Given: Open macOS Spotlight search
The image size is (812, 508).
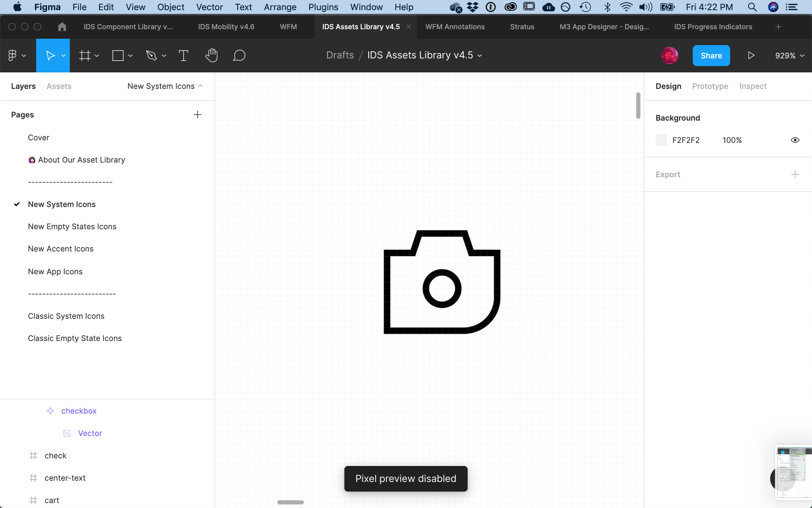Looking at the screenshot, I should 752,7.
